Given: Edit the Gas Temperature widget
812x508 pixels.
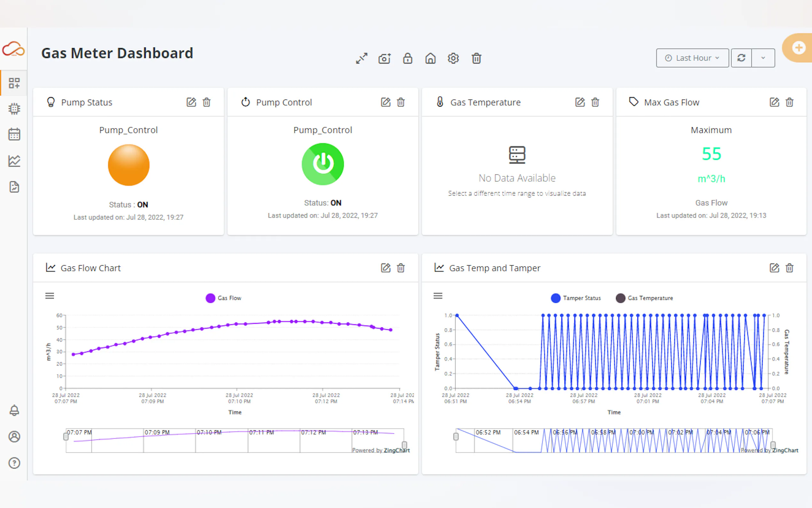Looking at the screenshot, I should pyautogui.click(x=580, y=102).
